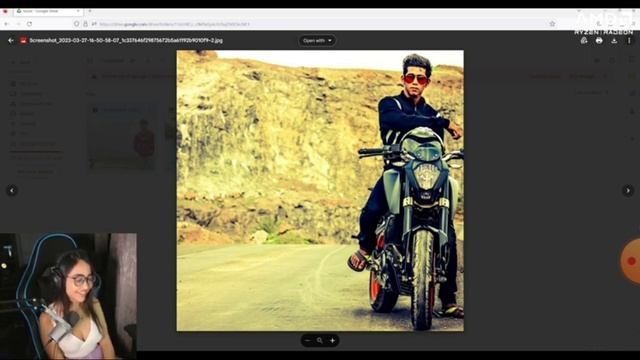Click browser back button

click(7, 24)
